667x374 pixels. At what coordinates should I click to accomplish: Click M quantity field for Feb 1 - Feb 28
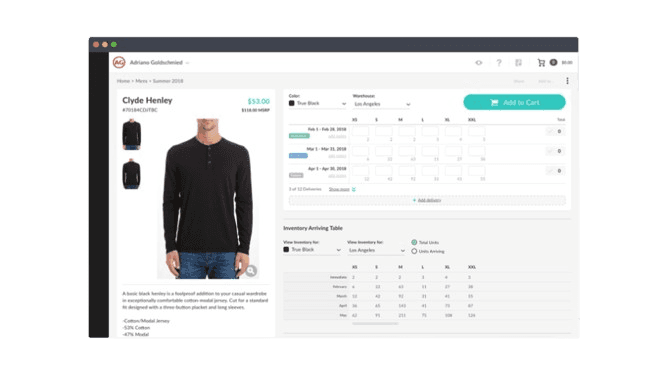(x=407, y=131)
